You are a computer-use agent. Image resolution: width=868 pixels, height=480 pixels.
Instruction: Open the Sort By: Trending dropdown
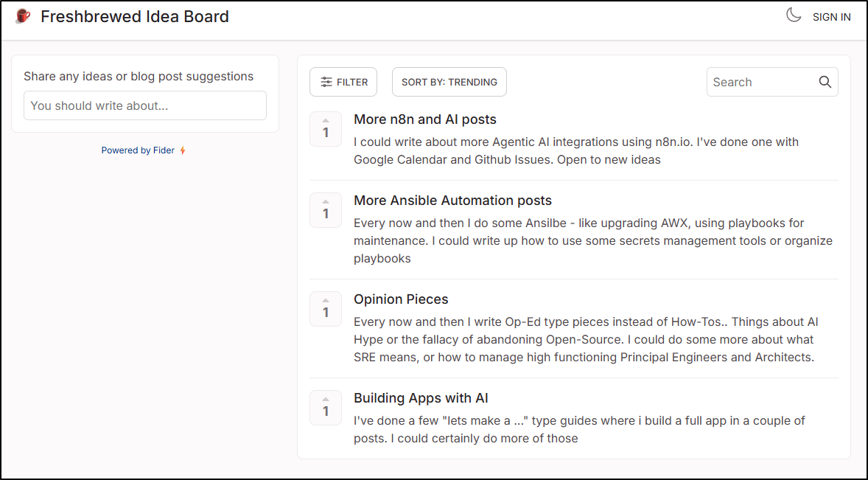[449, 82]
